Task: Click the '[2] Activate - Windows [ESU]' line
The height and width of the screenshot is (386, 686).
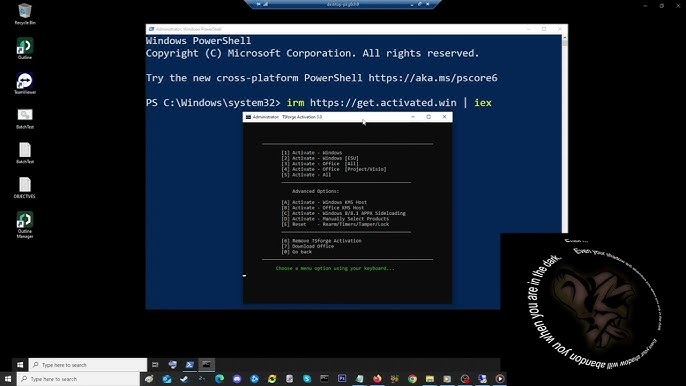Action: click(320, 158)
